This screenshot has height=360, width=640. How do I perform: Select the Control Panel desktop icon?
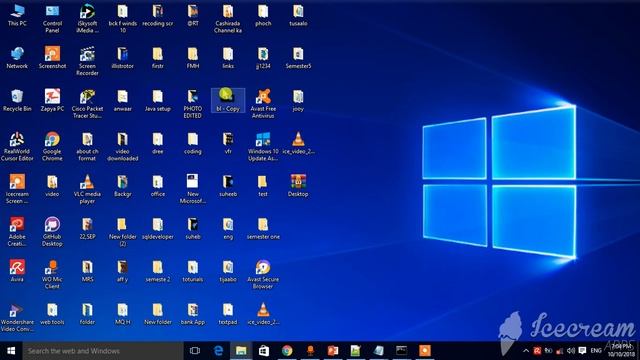(x=52, y=18)
